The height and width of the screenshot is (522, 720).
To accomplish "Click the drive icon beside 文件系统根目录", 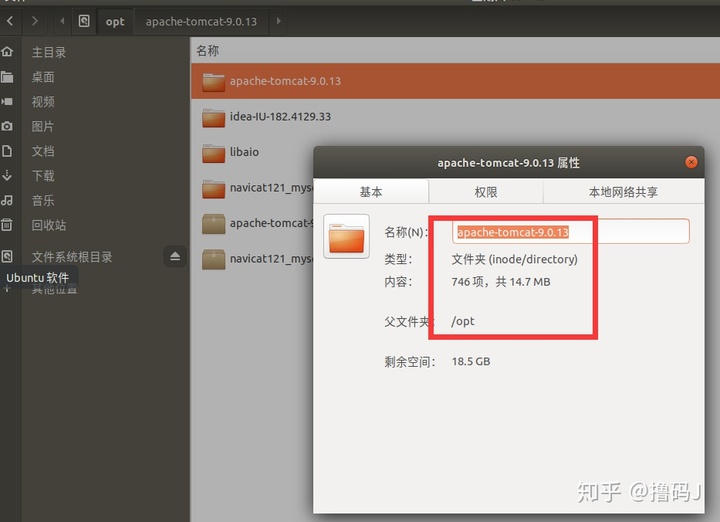I will [7, 257].
